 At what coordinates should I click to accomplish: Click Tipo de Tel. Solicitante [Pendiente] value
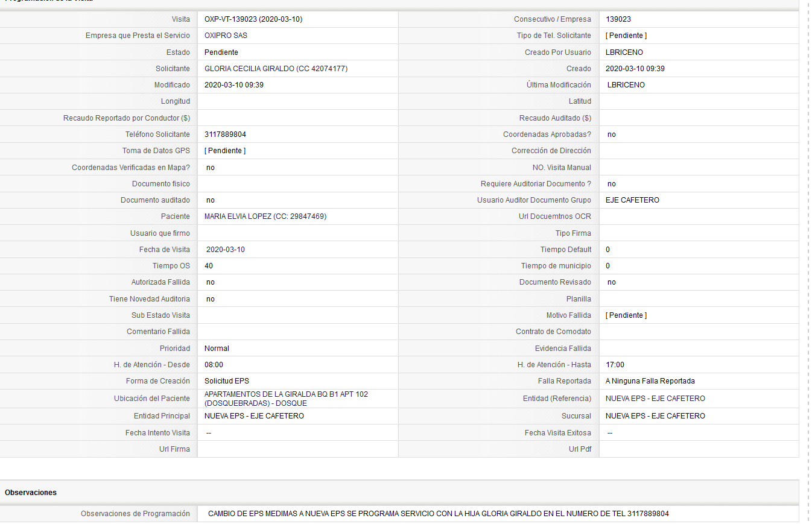pos(626,36)
